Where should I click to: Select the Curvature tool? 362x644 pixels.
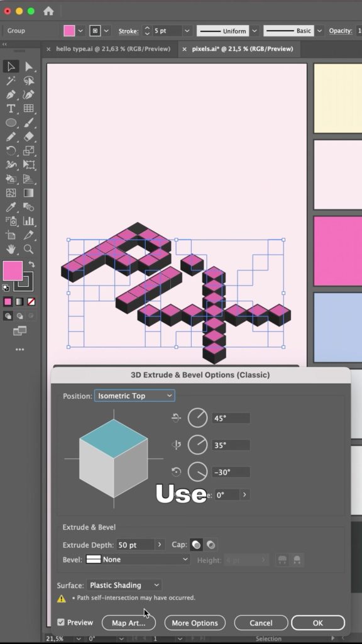[29, 94]
